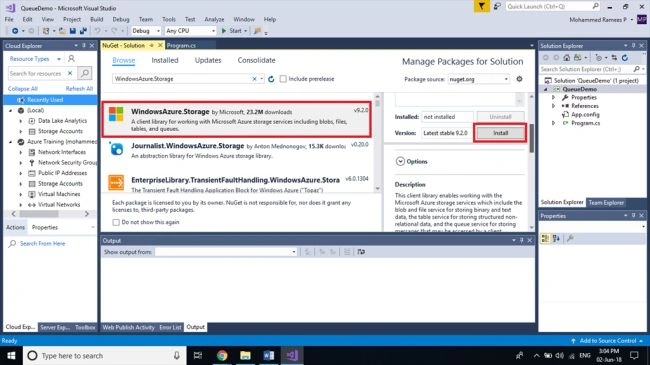Expand the Virtual Machines tree node

[21, 194]
